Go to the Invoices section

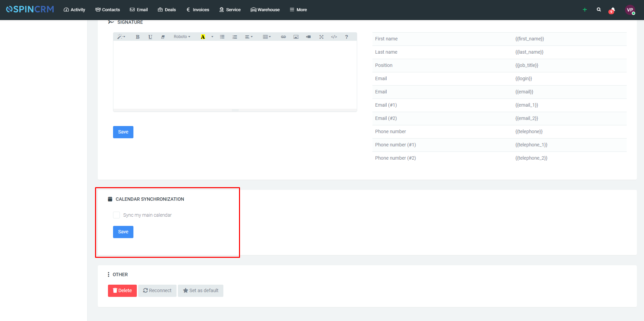pyautogui.click(x=198, y=10)
